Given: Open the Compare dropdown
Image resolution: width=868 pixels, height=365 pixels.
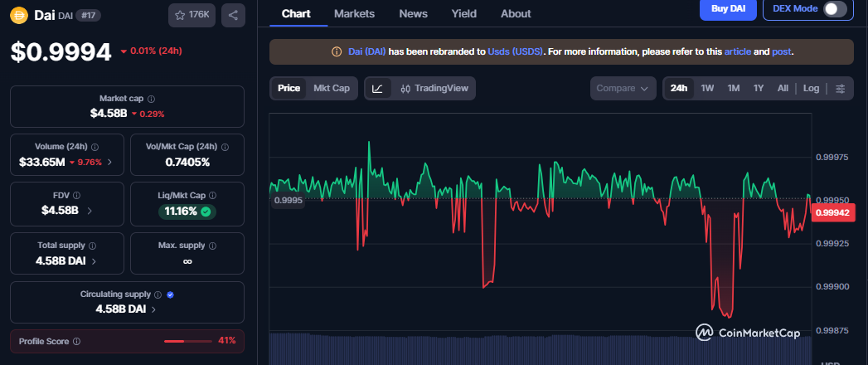Looking at the screenshot, I should (x=623, y=88).
